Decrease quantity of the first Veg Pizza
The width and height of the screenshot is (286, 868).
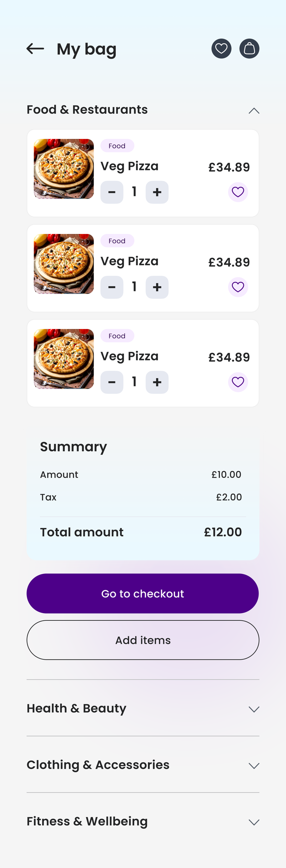tap(112, 192)
